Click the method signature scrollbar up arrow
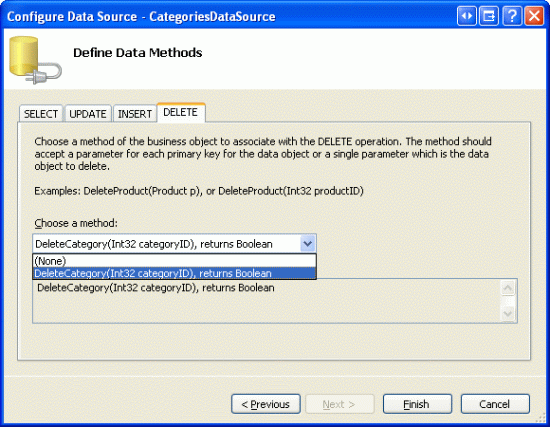The image size is (550, 427). click(x=508, y=288)
